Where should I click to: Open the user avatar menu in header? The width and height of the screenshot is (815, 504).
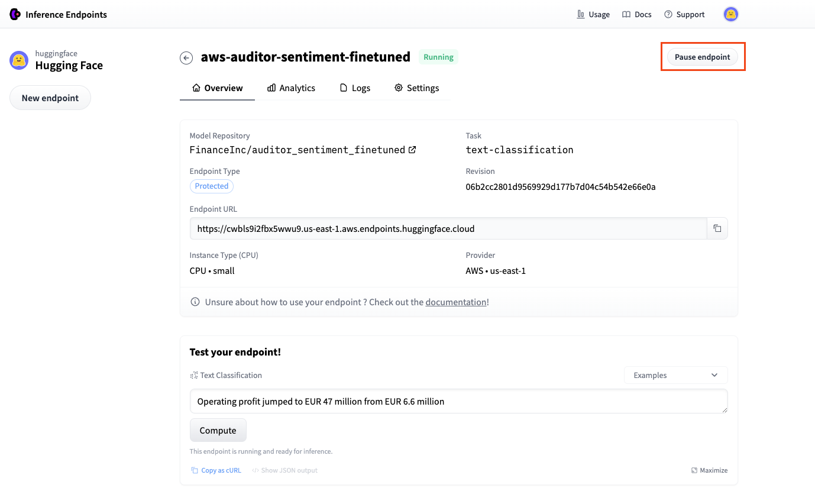tap(731, 14)
